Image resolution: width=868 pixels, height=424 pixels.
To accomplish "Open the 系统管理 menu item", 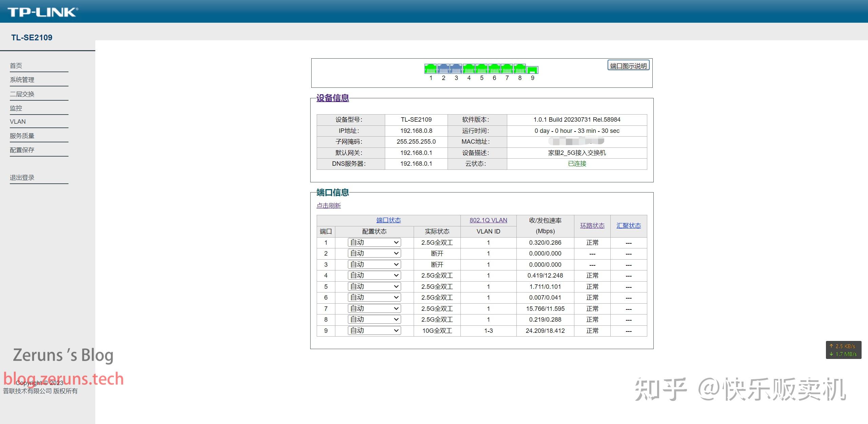I will [22, 80].
